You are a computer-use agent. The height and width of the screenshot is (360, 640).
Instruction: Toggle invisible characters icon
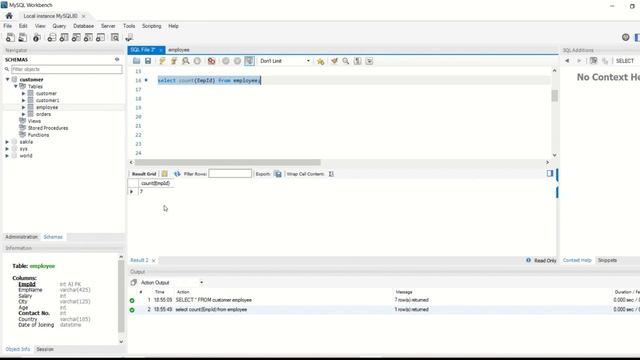point(358,61)
